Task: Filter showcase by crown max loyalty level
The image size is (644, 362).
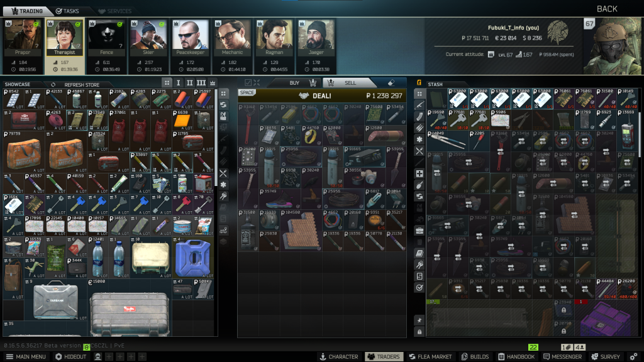Action: tap(213, 83)
